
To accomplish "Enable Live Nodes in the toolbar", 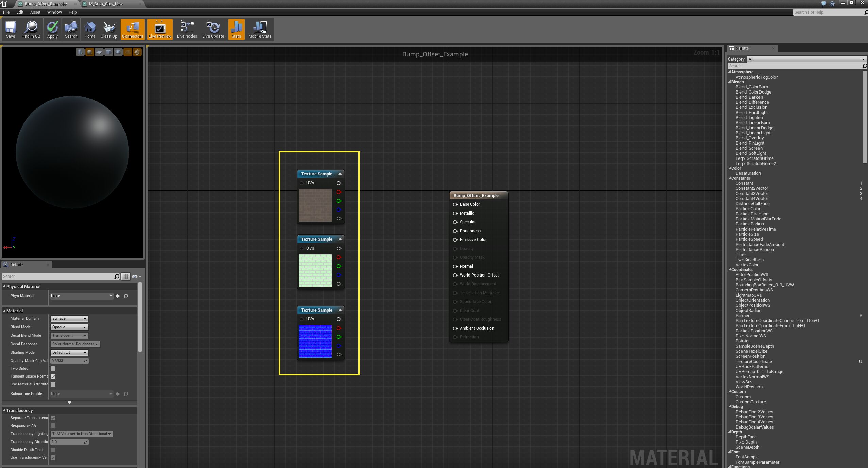I will point(186,29).
